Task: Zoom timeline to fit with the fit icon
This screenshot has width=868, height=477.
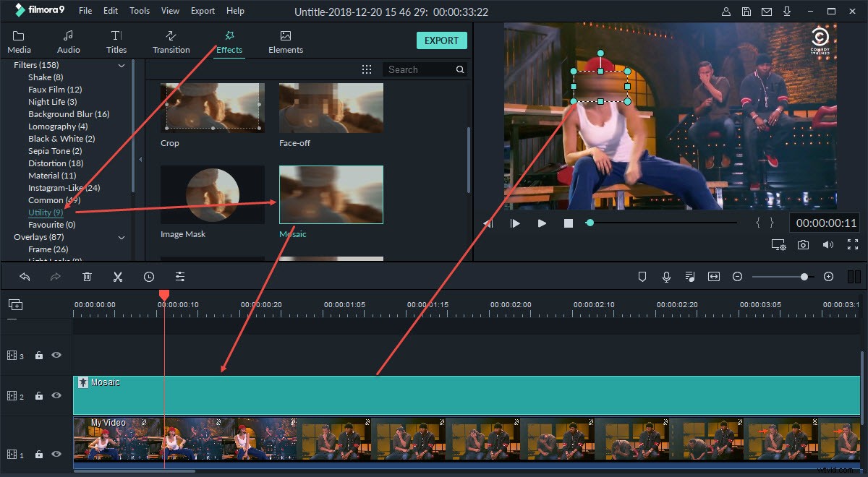Action: point(713,276)
